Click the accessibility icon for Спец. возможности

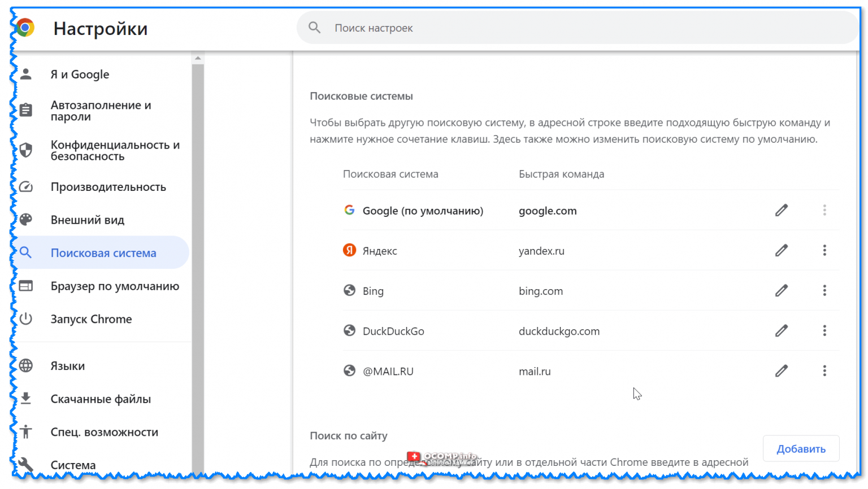(26, 431)
